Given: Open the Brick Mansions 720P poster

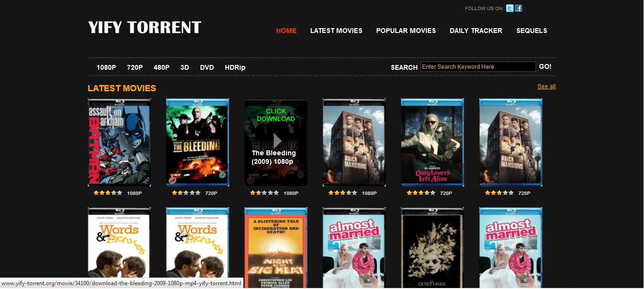Looking at the screenshot, I should (x=511, y=142).
